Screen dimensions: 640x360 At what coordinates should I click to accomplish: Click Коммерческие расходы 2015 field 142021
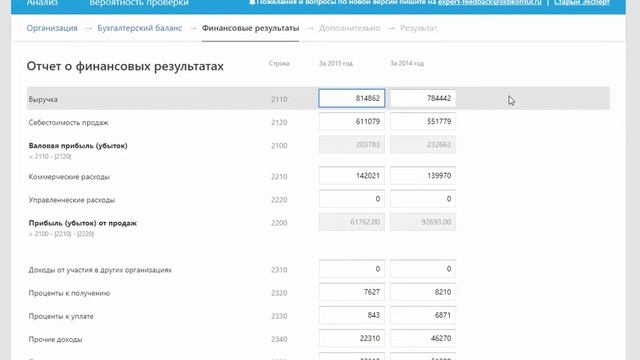[352, 176]
